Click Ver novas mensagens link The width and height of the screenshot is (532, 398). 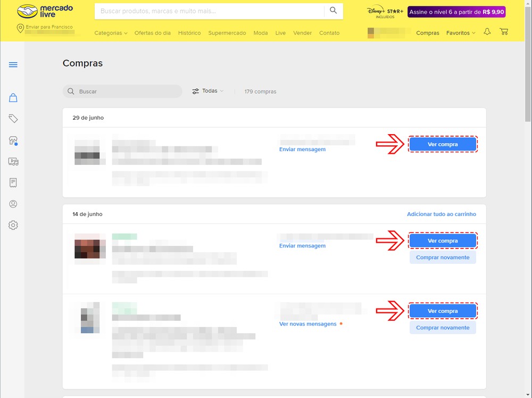coord(308,324)
